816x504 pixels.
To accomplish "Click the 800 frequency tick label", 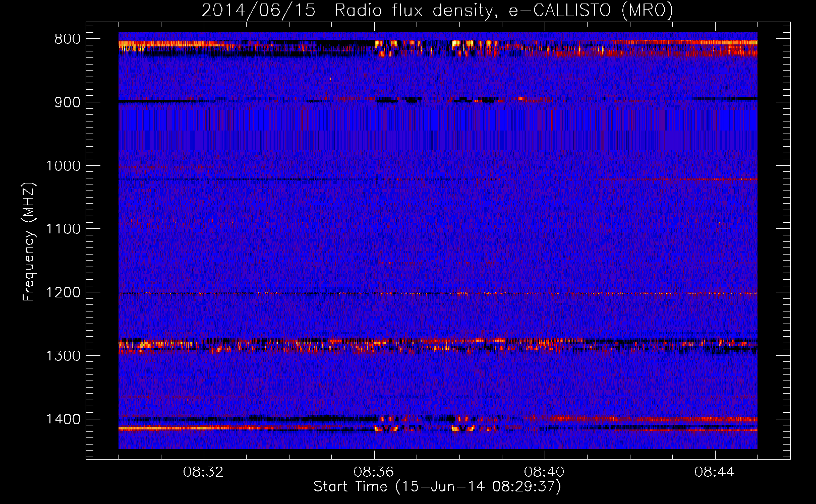I will click(68, 39).
